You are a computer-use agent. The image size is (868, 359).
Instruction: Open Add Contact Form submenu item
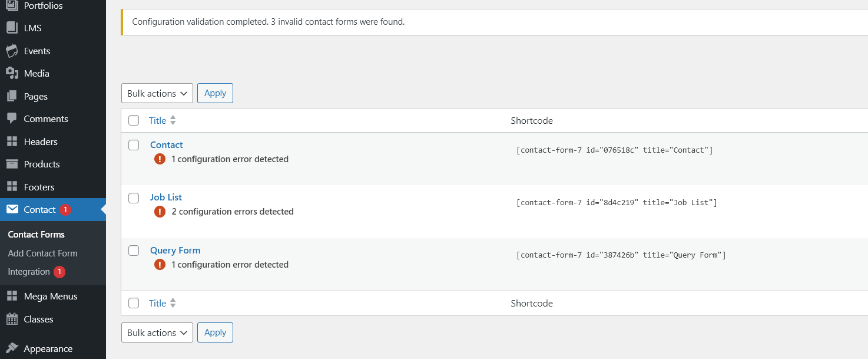[42, 253]
